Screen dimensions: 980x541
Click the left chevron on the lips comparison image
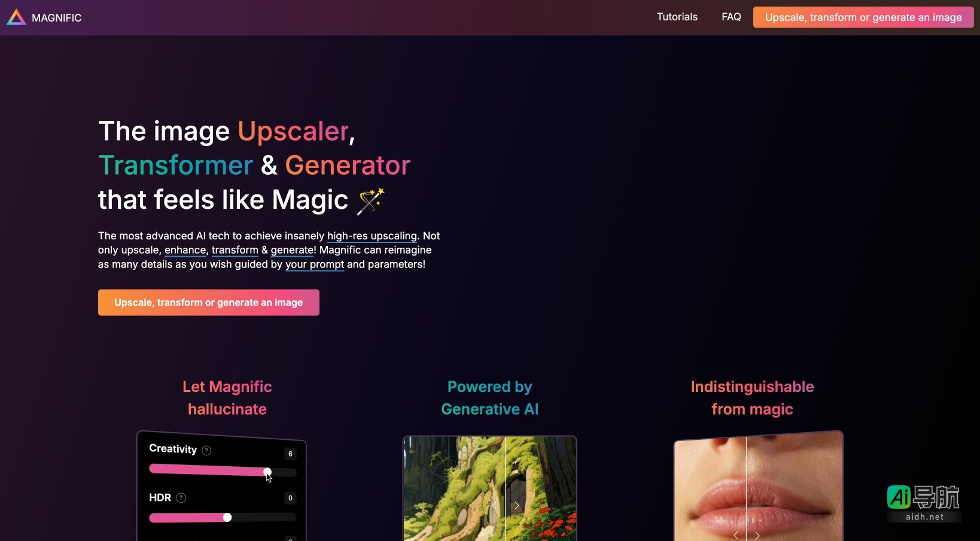pos(736,536)
